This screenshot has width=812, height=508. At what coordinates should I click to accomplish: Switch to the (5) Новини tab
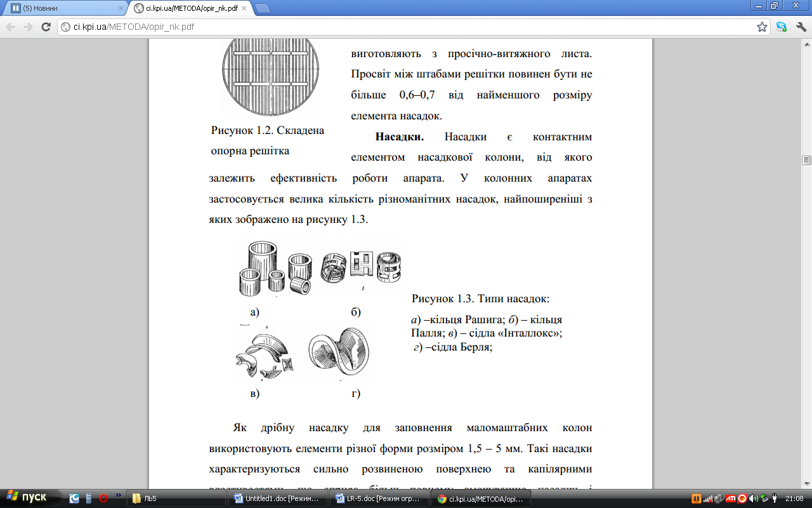coord(63,8)
